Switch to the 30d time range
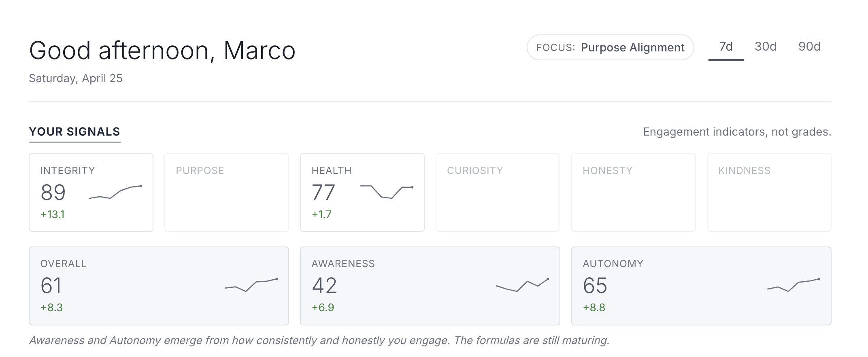This screenshot has height=357, width=868. coord(765,47)
